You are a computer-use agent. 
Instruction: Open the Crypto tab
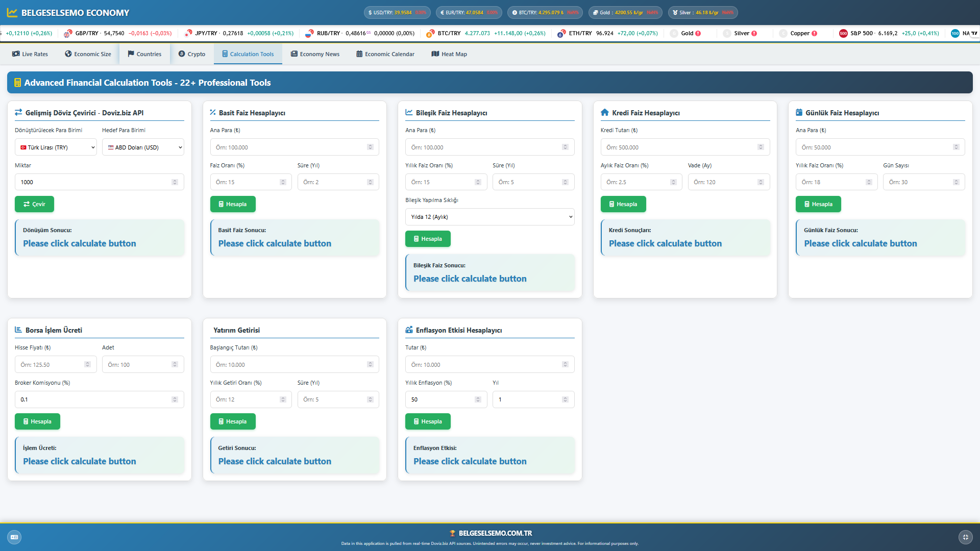pos(192,54)
